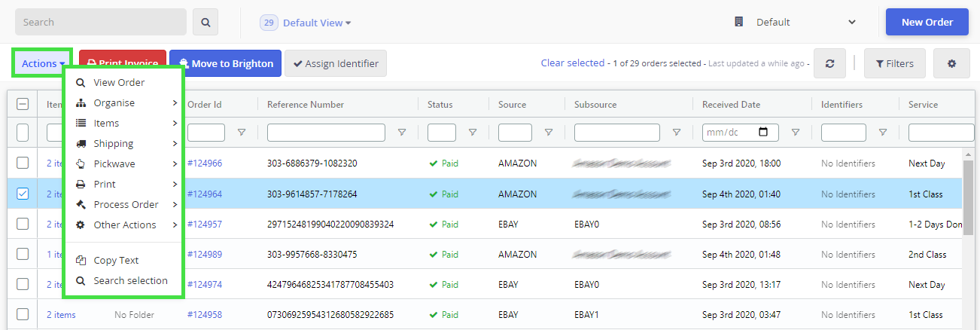
Task: Click the New Order button
Action: point(927,23)
